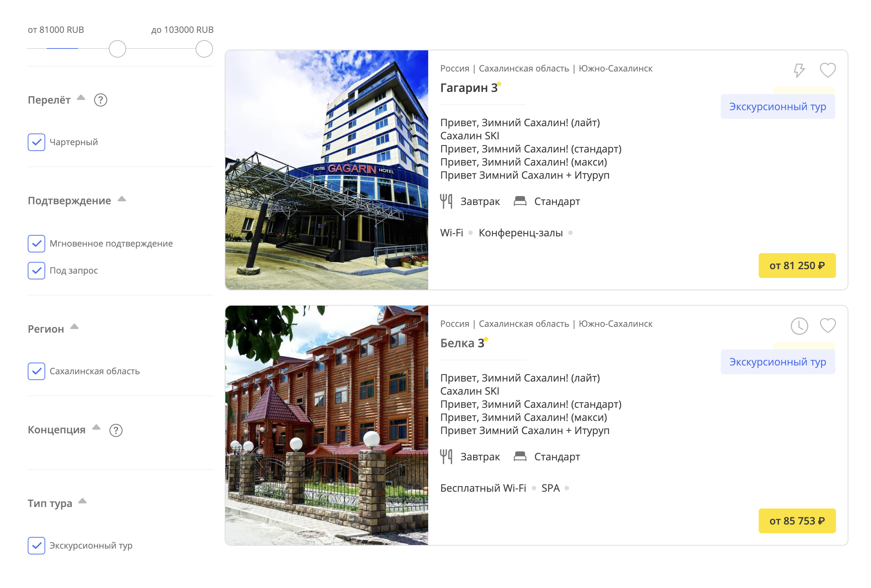The image size is (871, 588).
Task: Open price button от 85 753 ₽
Action: pyautogui.click(x=797, y=521)
